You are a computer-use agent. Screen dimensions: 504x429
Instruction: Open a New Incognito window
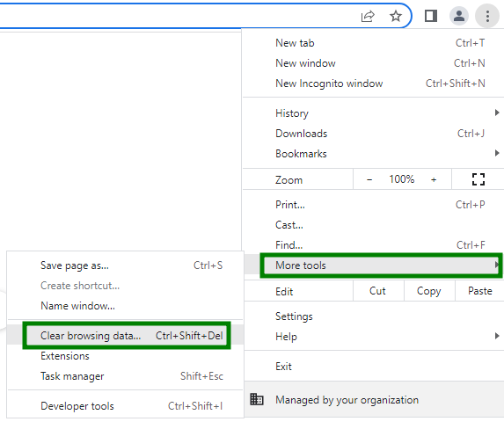coord(373,84)
